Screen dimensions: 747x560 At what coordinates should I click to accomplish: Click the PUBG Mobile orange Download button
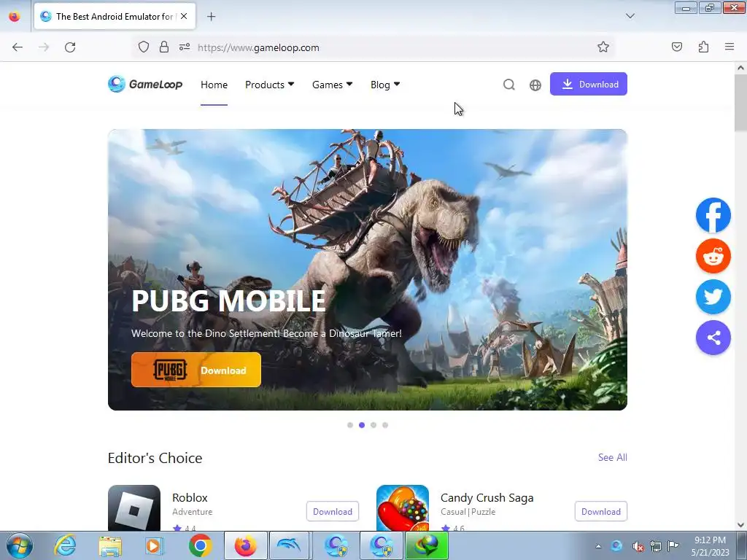[196, 370]
